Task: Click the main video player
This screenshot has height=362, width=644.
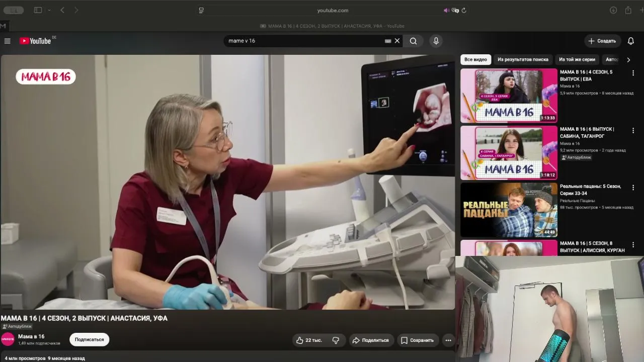Action: click(x=227, y=182)
